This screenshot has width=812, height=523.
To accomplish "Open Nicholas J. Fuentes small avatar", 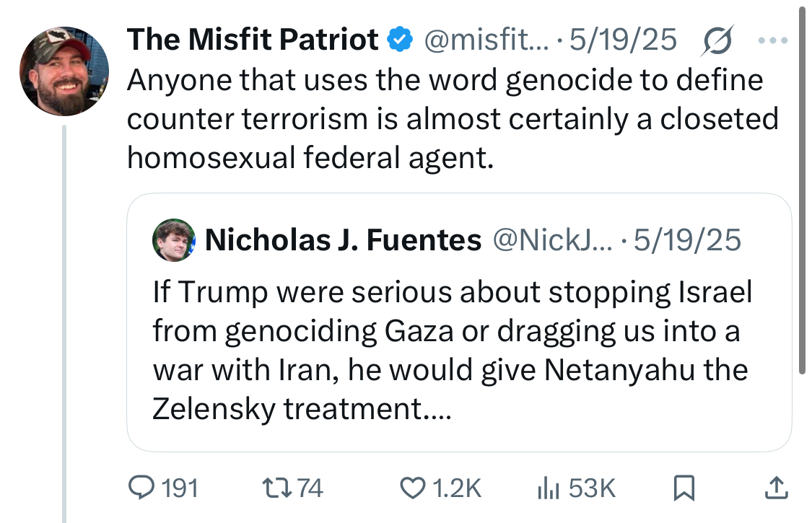I will pos(173,239).
